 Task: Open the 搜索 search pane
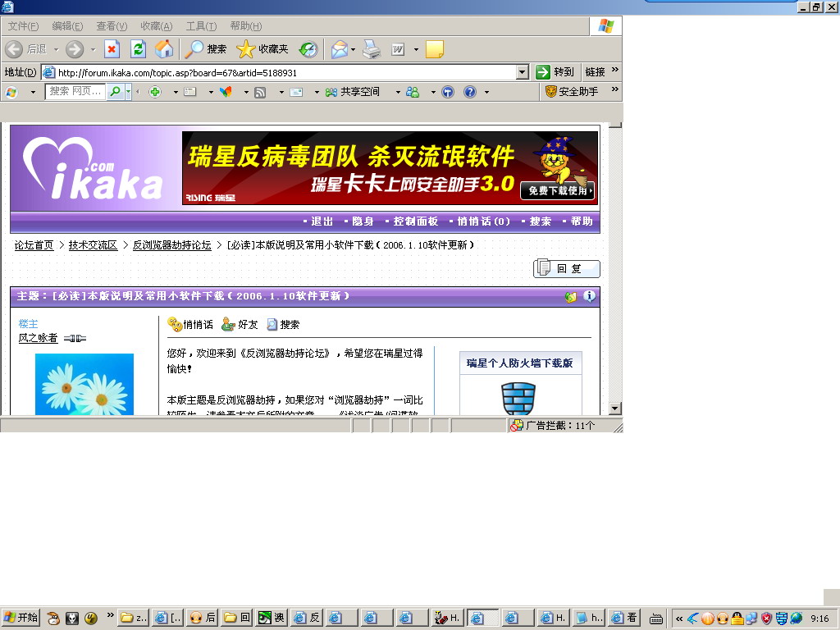pos(206,49)
